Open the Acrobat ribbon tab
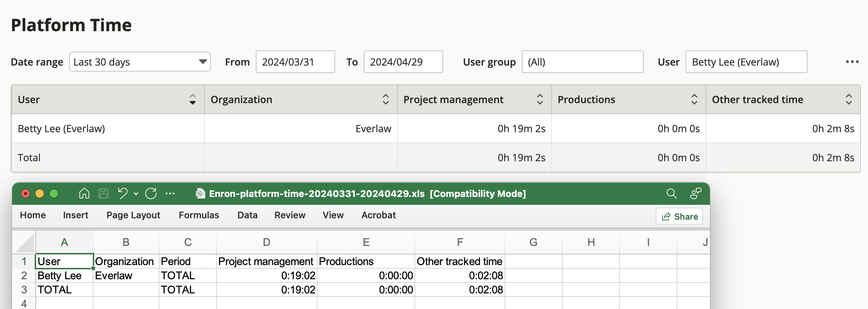The width and height of the screenshot is (868, 309). [379, 215]
